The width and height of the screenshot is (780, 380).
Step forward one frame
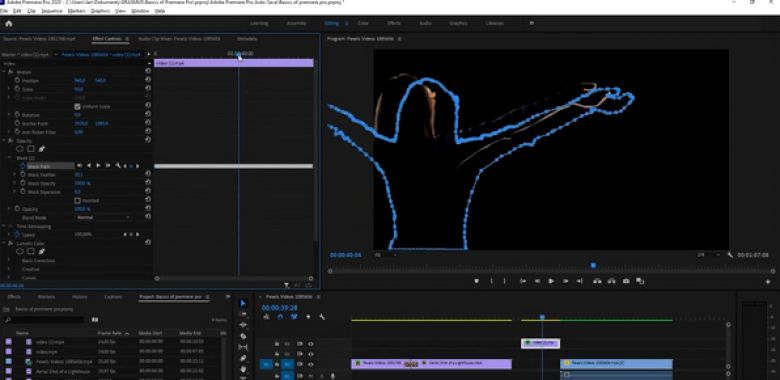[x=566, y=281]
